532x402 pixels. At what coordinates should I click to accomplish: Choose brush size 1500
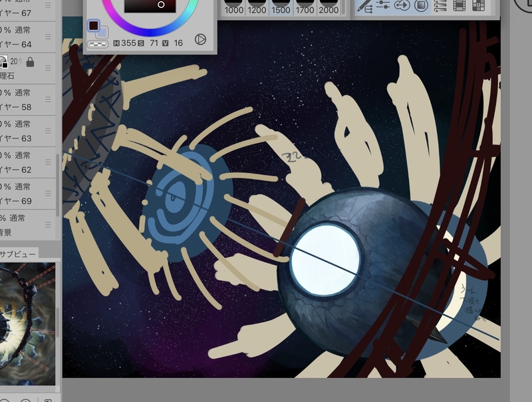click(x=281, y=7)
